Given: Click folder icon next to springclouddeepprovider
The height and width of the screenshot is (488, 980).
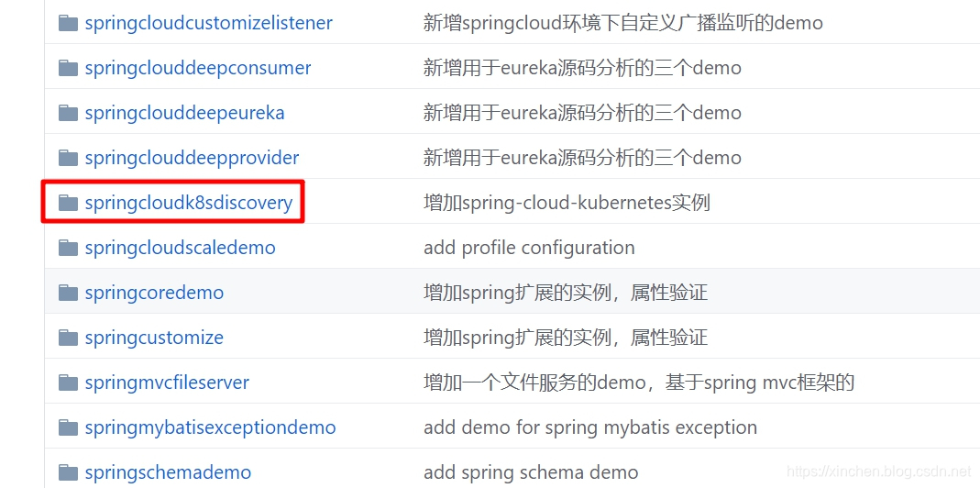Looking at the screenshot, I should [68, 158].
